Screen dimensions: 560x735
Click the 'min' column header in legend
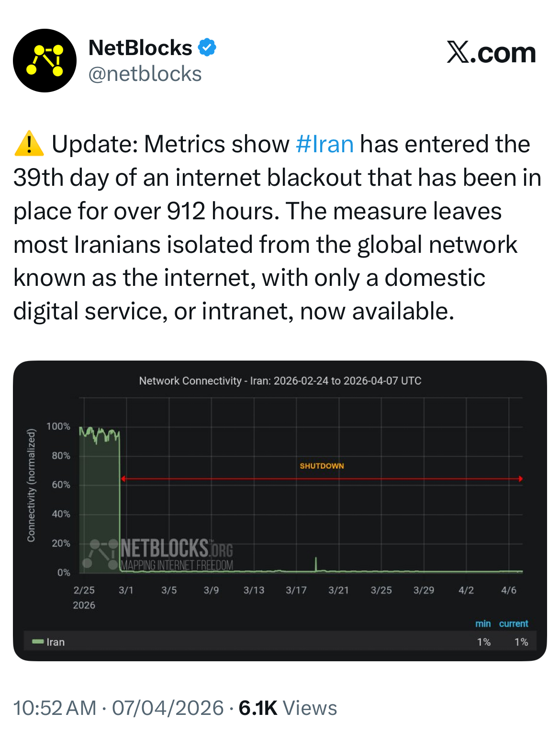click(482, 623)
